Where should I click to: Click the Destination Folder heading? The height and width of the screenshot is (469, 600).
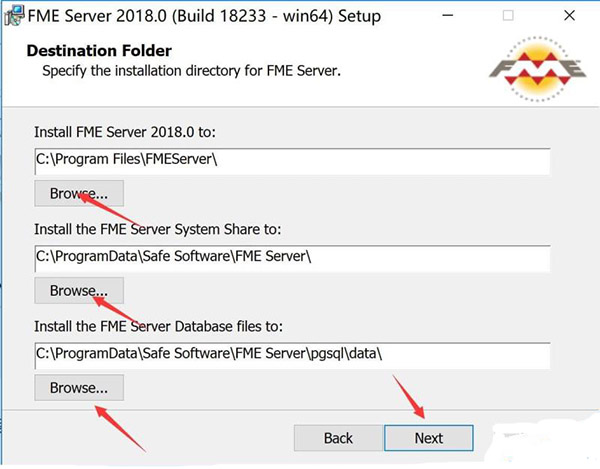tap(98, 50)
